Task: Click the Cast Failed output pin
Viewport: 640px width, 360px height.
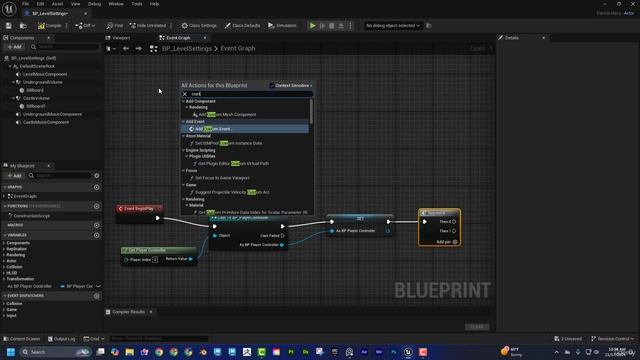Action: coord(282,236)
